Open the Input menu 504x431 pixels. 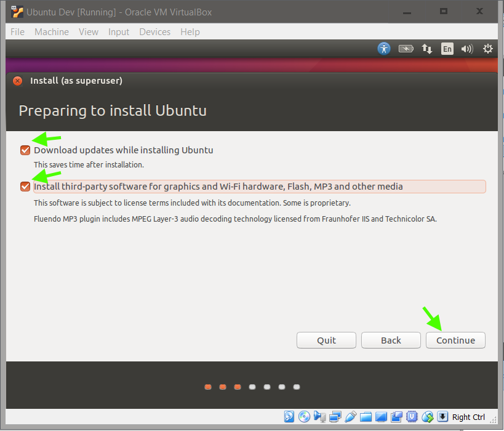[119, 32]
